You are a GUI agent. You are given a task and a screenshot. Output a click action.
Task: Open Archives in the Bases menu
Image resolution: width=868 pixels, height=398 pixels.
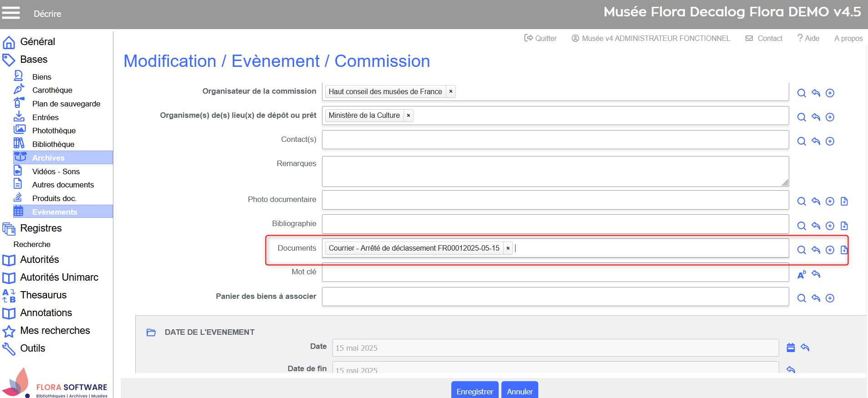[x=48, y=158]
